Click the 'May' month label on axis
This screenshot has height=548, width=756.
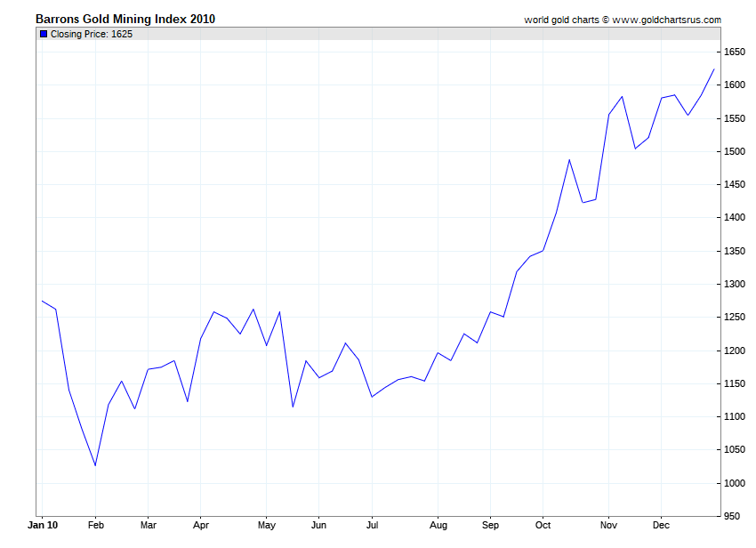[x=267, y=525]
